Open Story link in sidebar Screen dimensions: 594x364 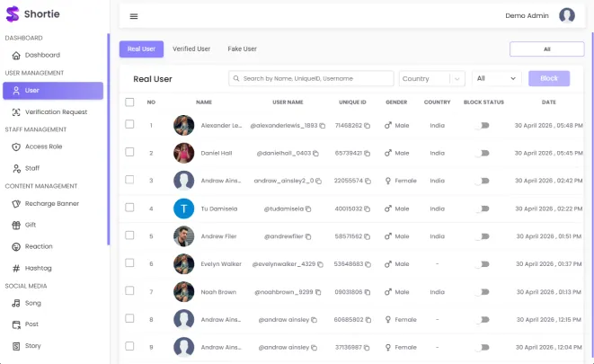(33, 346)
